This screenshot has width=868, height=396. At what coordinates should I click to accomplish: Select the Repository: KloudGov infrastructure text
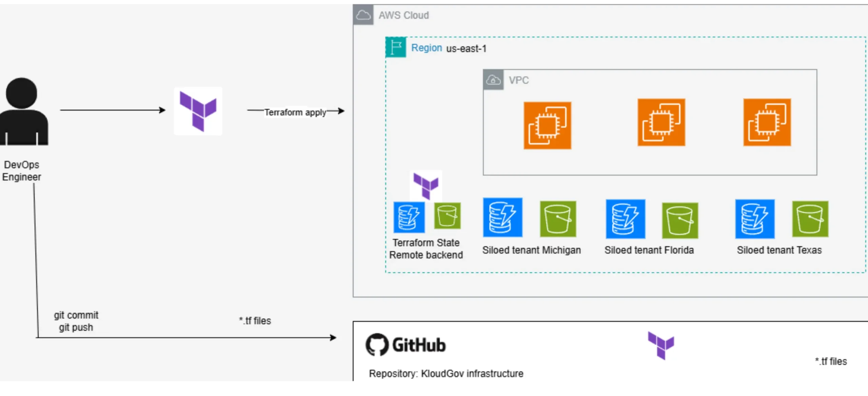[x=446, y=373]
